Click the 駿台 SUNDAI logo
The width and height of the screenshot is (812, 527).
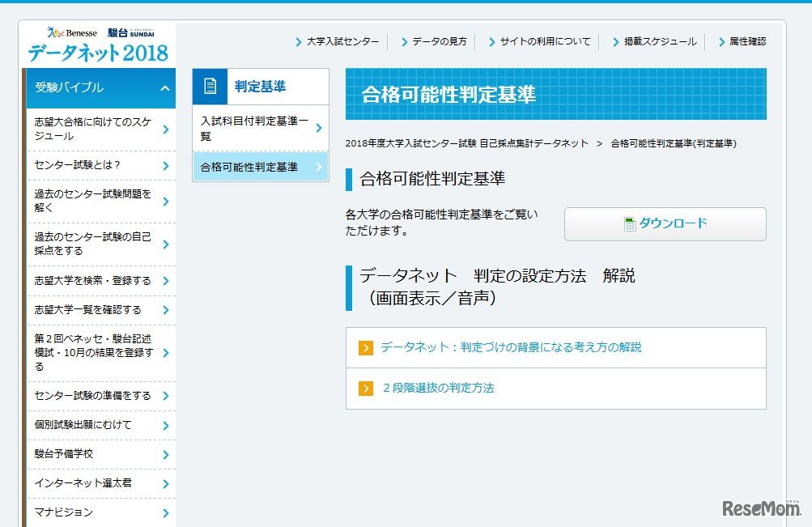coord(130,33)
